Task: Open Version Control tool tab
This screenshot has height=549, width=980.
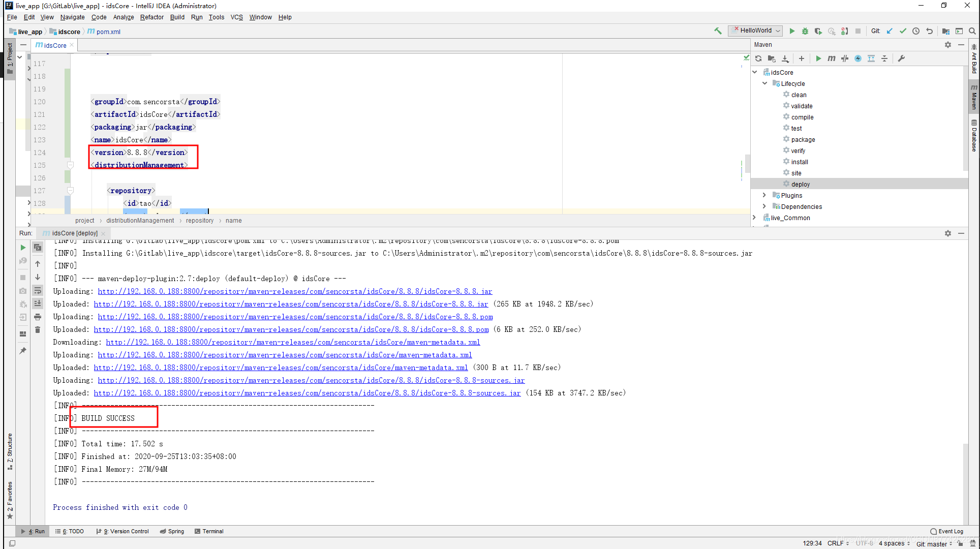Action: coord(122,531)
